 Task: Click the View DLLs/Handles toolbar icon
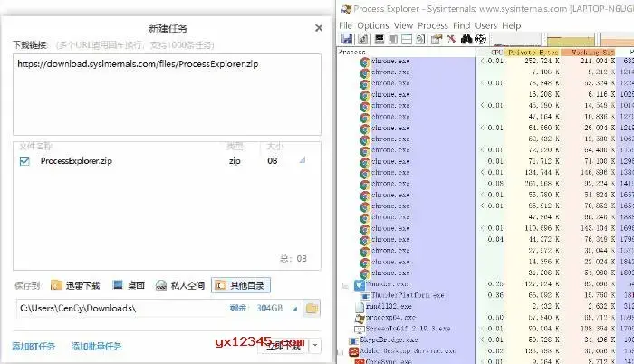pos(420,39)
